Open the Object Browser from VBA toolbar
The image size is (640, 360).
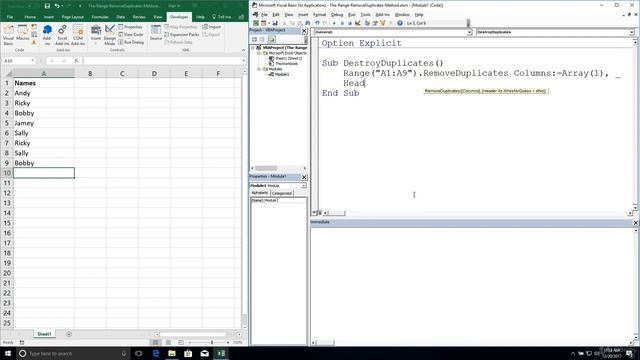point(382,23)
